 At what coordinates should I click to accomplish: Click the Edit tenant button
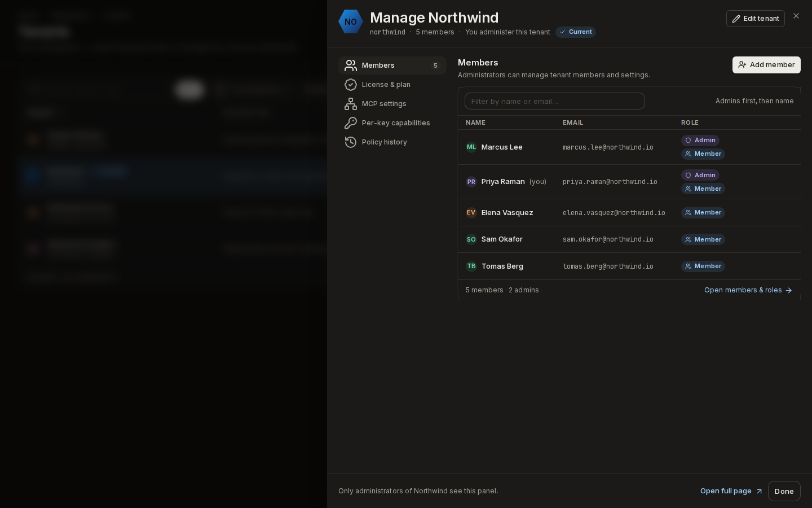756,19
